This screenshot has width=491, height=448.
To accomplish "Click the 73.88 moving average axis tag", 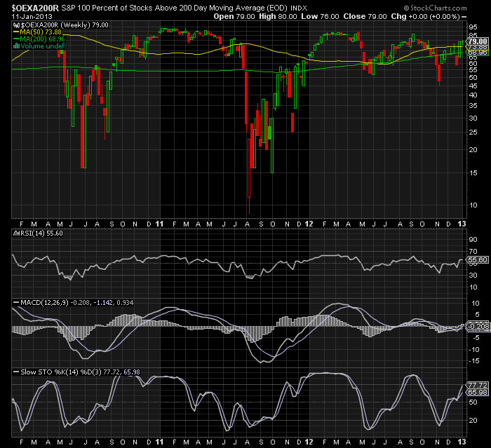I will coord(478,47).
